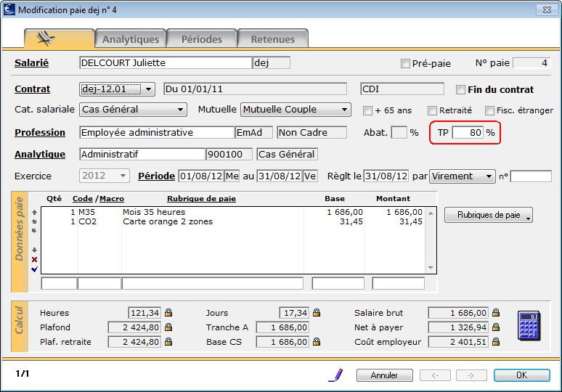Viewport: 562px width, 392px height.
Task: Open the Virement payment method dropdown
Action: [463, 176]
